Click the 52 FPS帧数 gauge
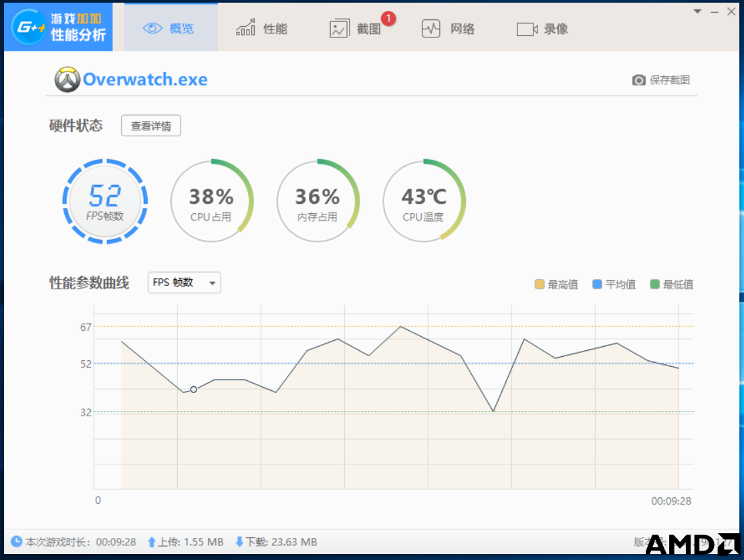The width and height of the screenshot is (744, 560). click(105, 201)
